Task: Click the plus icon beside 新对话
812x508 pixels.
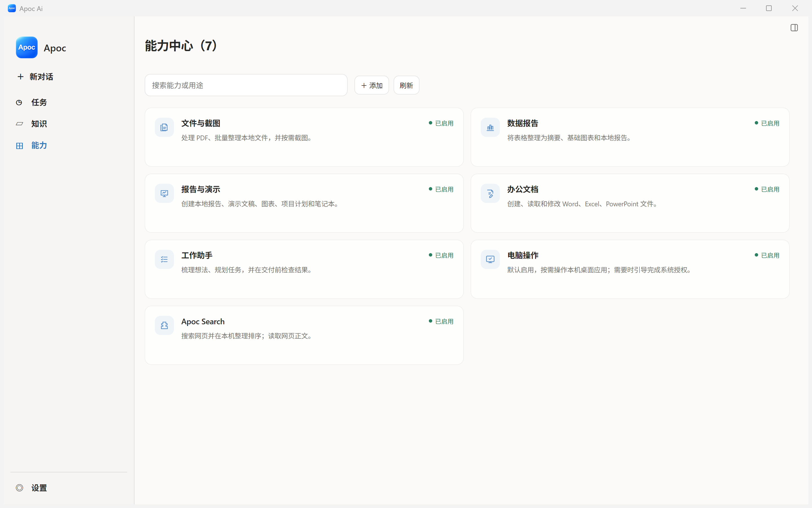Action: click(x=21, y=76)
